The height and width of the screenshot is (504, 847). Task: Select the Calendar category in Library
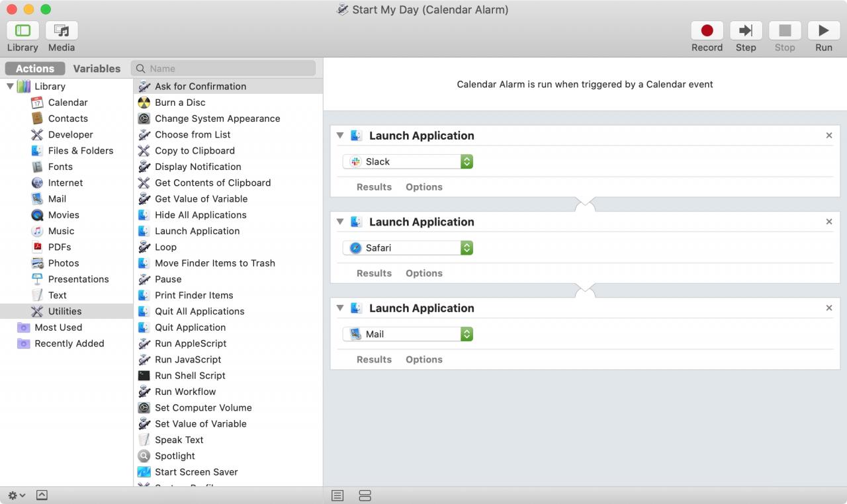pyautogui.click(x=66, y=103)
